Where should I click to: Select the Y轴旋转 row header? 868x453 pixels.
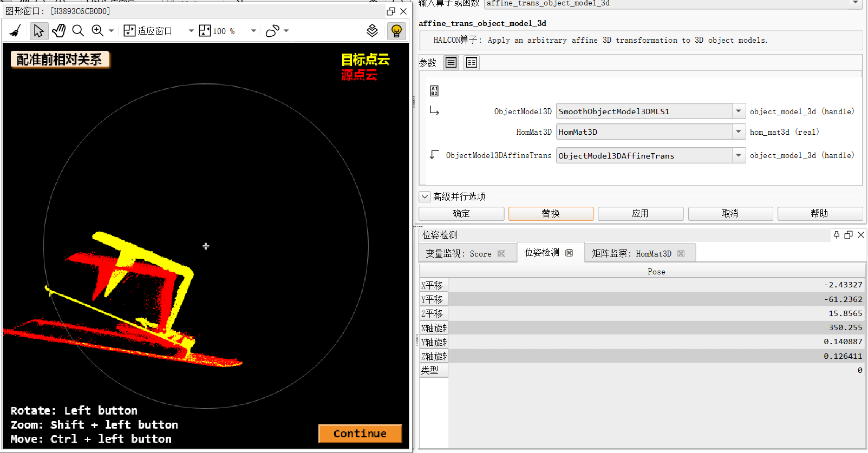(434, 342)
